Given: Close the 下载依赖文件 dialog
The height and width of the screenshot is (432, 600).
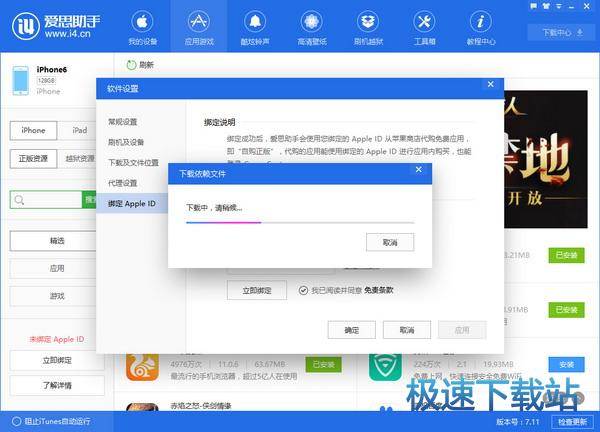Looking at the screenshot, I should (x=419, y=169).
